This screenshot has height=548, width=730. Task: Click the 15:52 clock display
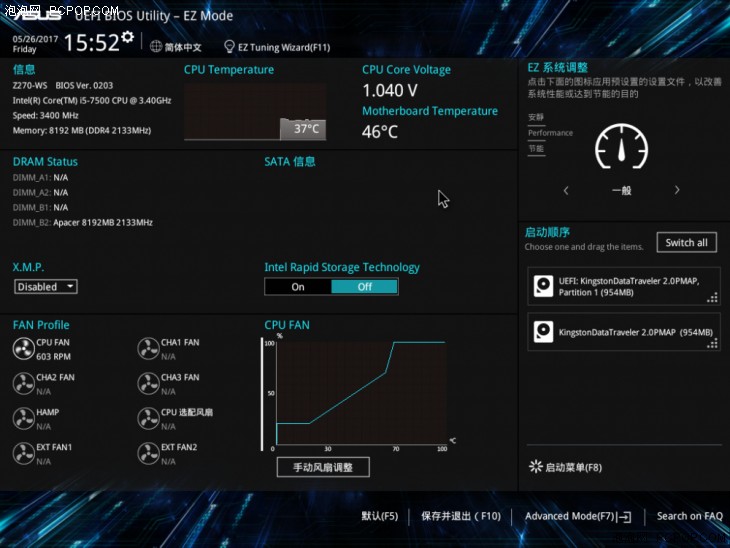92,42
